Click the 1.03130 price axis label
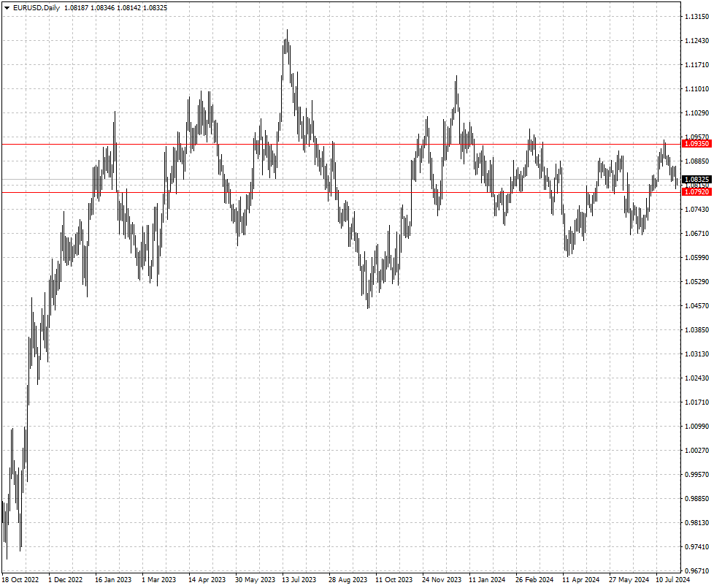 696,354
